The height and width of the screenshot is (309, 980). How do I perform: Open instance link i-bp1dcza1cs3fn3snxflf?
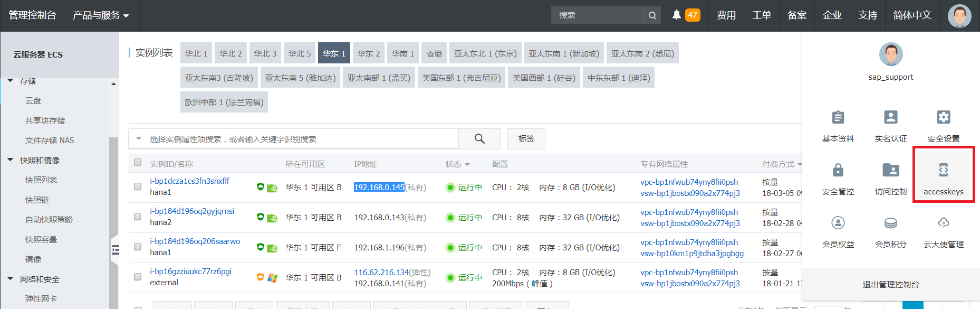click(189, 181)
